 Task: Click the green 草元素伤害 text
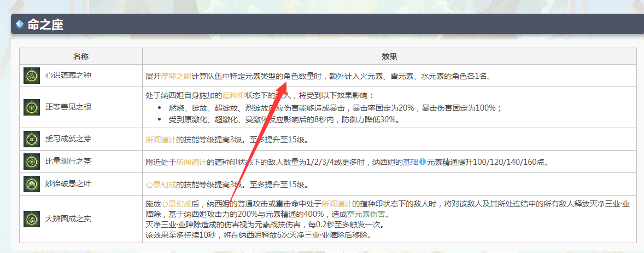(367, 214)
